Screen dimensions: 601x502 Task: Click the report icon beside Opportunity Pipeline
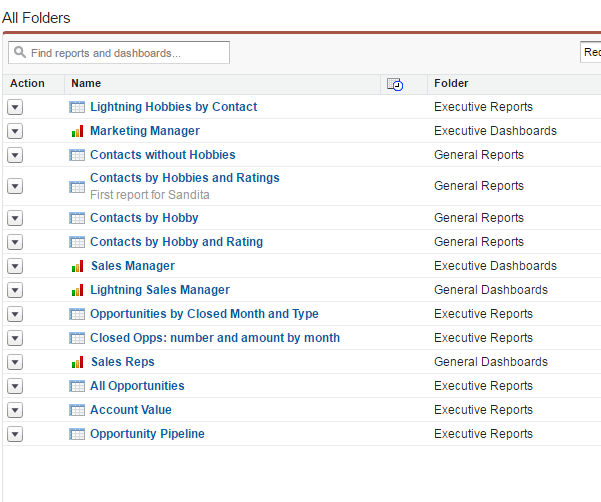pyautogui.click(x=77, y=434)
